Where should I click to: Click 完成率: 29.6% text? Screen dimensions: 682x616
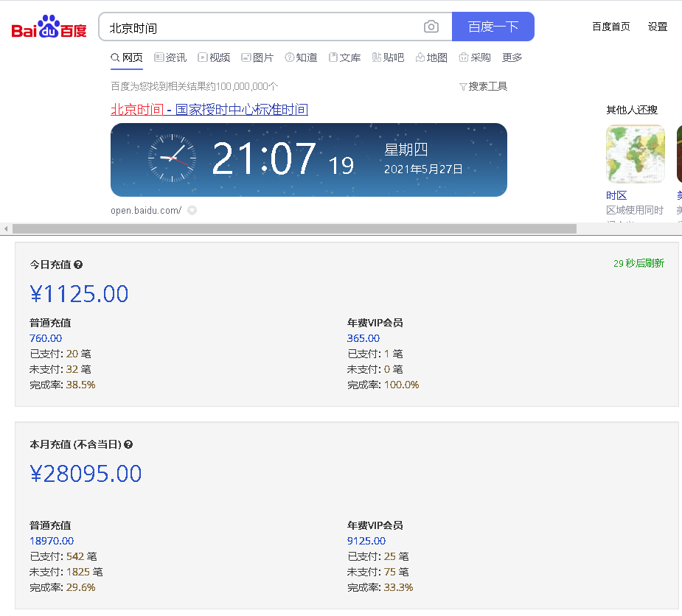pyautogui.click(x=62, y=587)
